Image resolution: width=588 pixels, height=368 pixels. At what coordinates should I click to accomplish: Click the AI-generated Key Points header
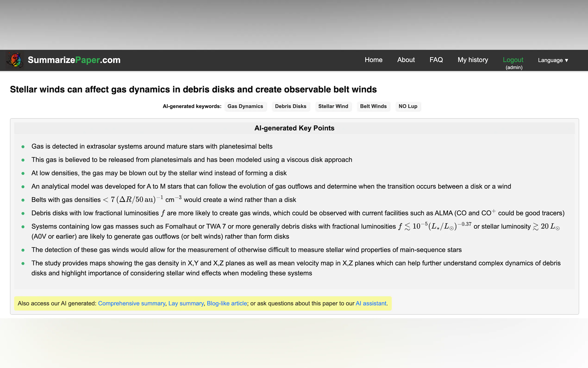(294, 128)
